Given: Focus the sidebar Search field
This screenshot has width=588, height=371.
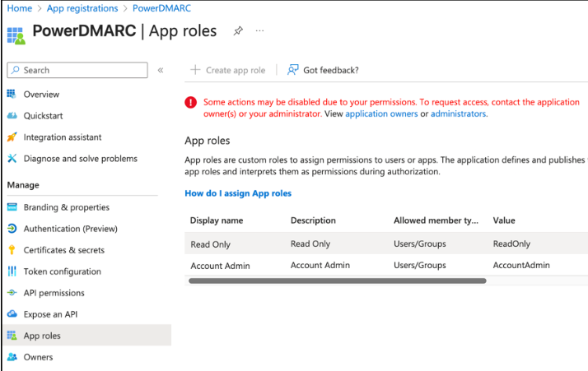Looking at the screenshot, I should [77, 70].
